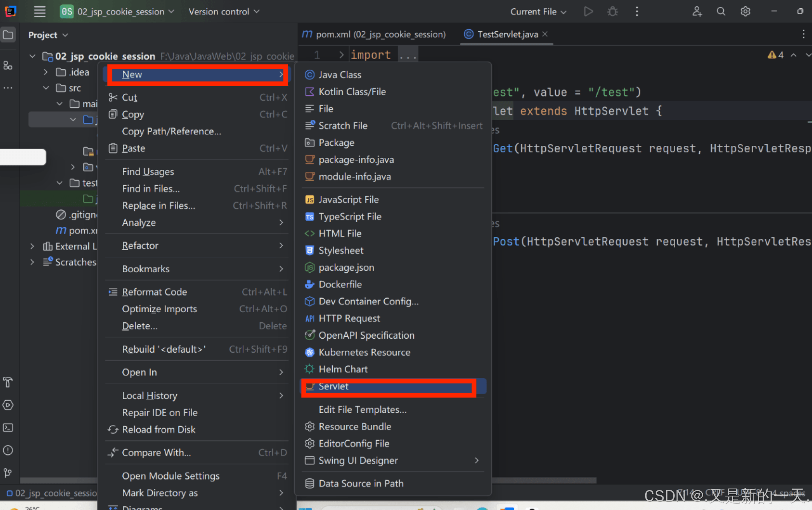This screenshot has height=510, width=812.
Task: Click the Run button in the toolbar
Action: [x=588, y=11]
